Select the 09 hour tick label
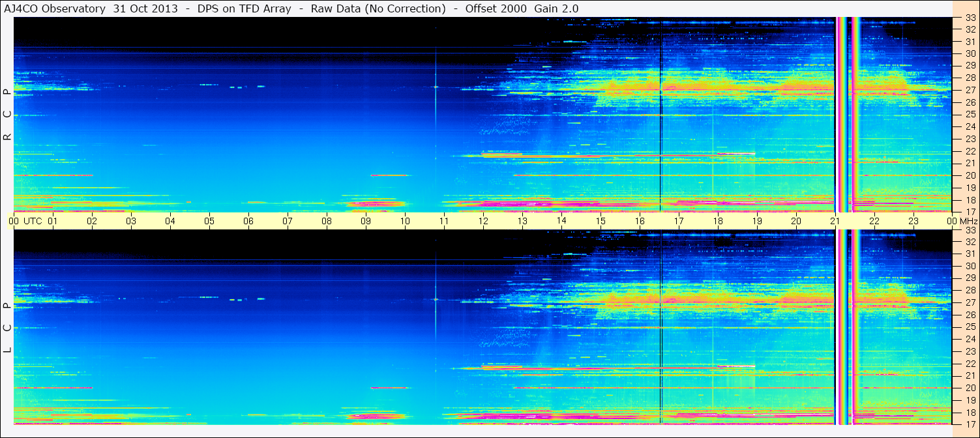980x438 pixels. pos(366,221)
